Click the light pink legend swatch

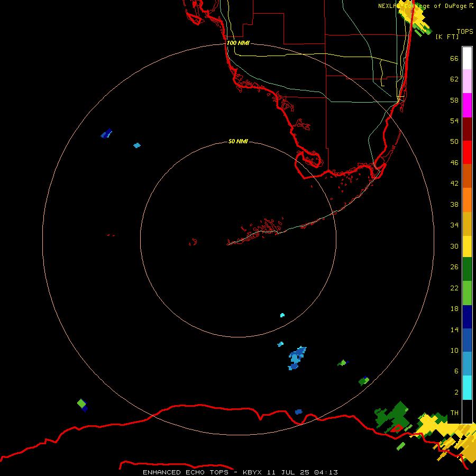(467, 81)
